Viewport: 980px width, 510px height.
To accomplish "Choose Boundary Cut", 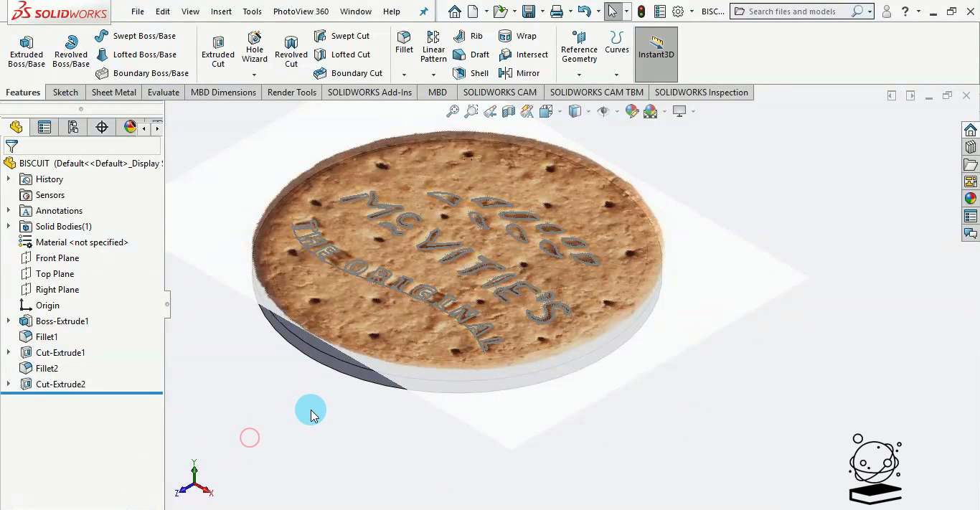I will click(349, 73).
